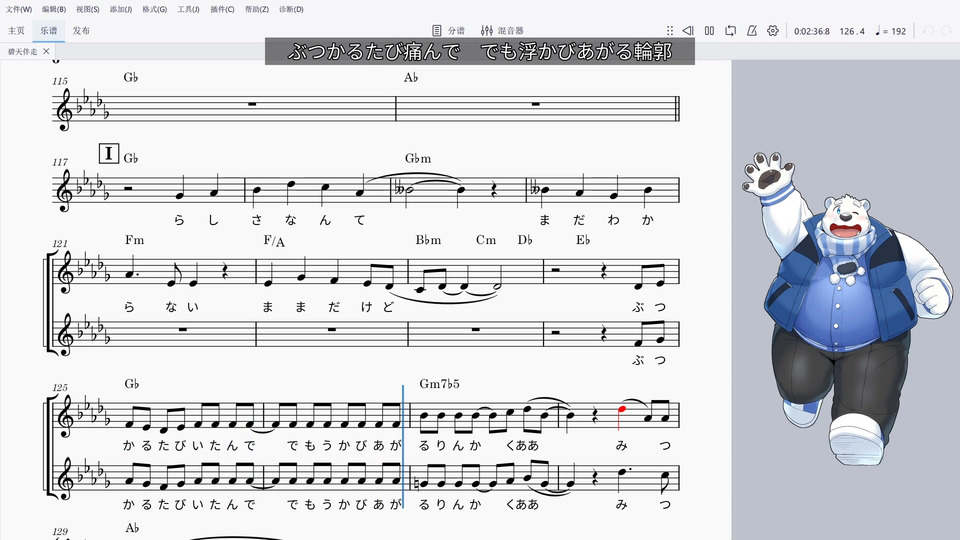Image resolution: width=960 pixels, height=540 pixels.
Task: Click the blue playback cursor line
Action: tap(403, 446)
